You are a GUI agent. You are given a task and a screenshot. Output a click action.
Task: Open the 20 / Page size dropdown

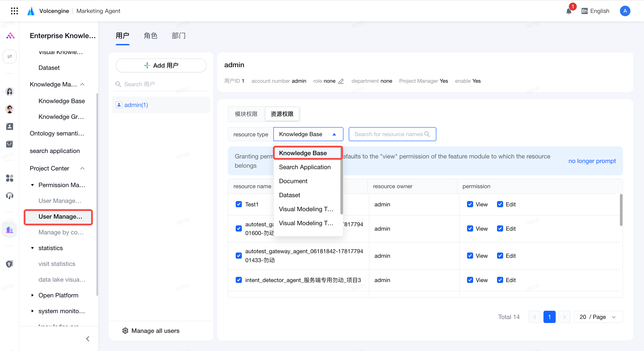point(598,317)
